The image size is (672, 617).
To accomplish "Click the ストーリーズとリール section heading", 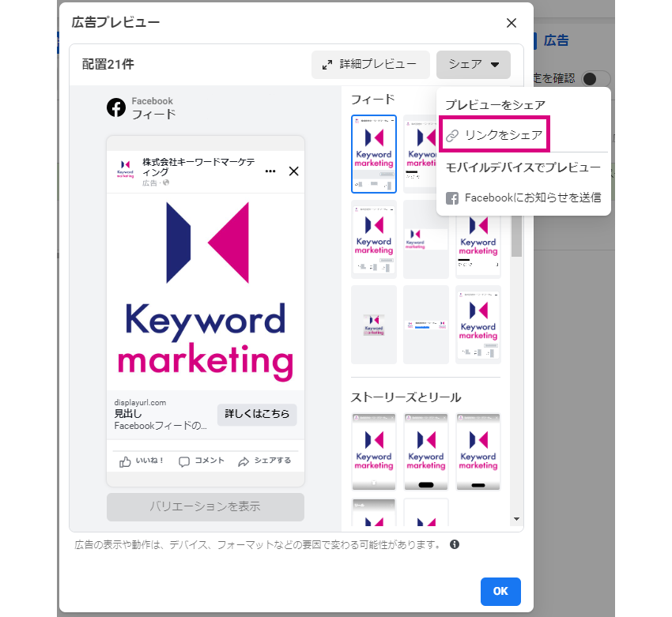I will pos(406,398).
